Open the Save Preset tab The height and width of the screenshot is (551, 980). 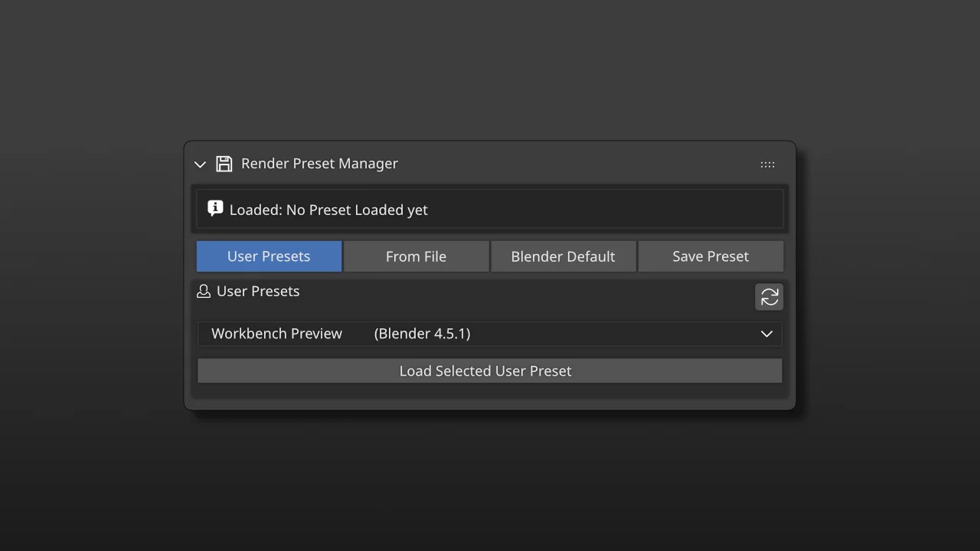(x=710, y=256)
